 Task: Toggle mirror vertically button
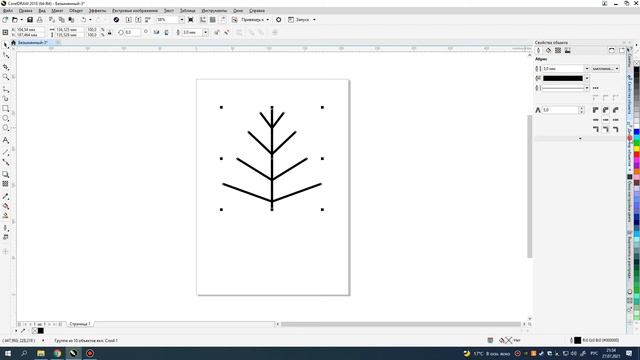tap(167, 32)
